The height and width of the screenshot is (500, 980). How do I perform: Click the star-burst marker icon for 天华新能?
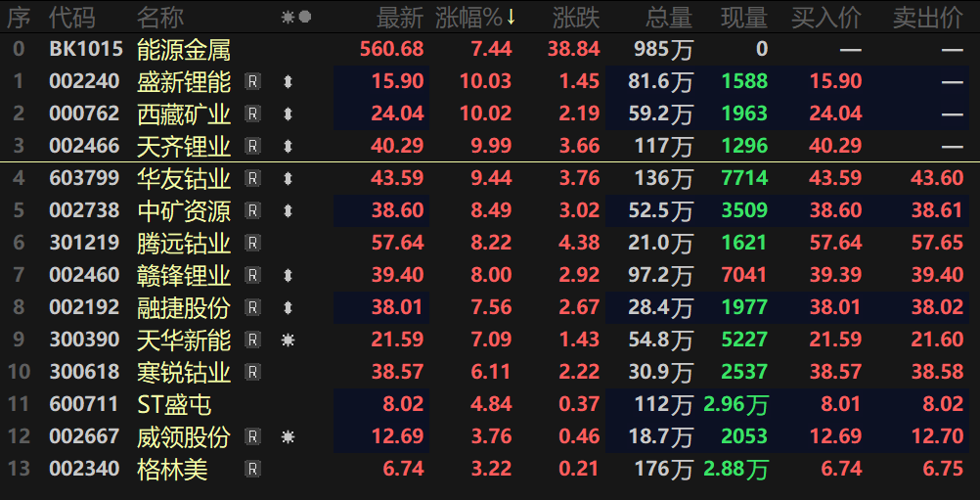(x=288, y=341)
